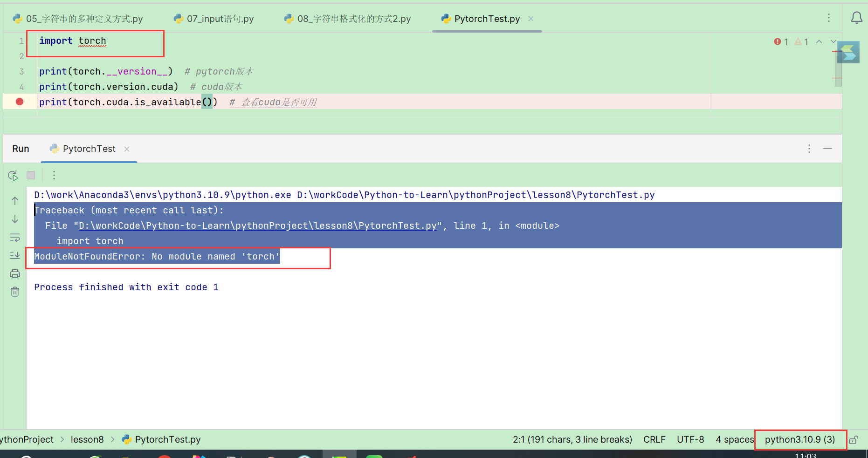The height and width of the screenshot is (458, 868).
Task: Select lesson8 in the breadcrumb bar
Action: pos(87,439)
